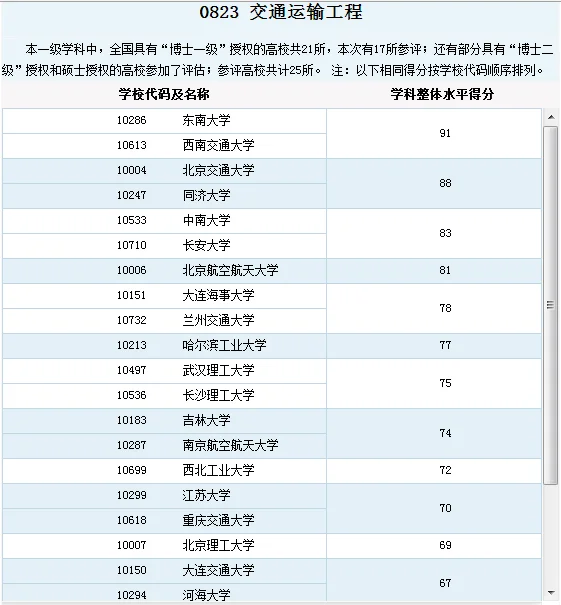Click the score cell 78
The height and width of the screenshot is (605, 561).
point(434,309)
